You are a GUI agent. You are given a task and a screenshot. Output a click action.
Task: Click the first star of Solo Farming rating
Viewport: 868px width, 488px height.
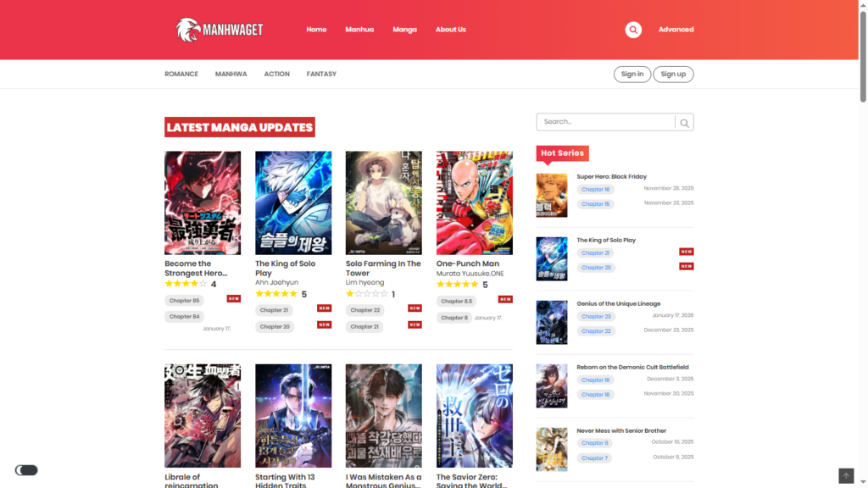[350, 294]
